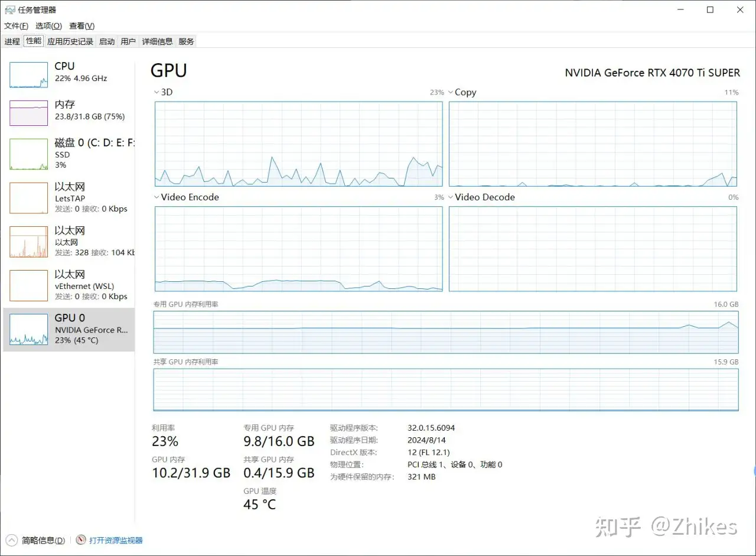Screen dimensions: 756x556
Task: Click the 磁盘 0 SSD graph icon
Action: click(28, 154)
